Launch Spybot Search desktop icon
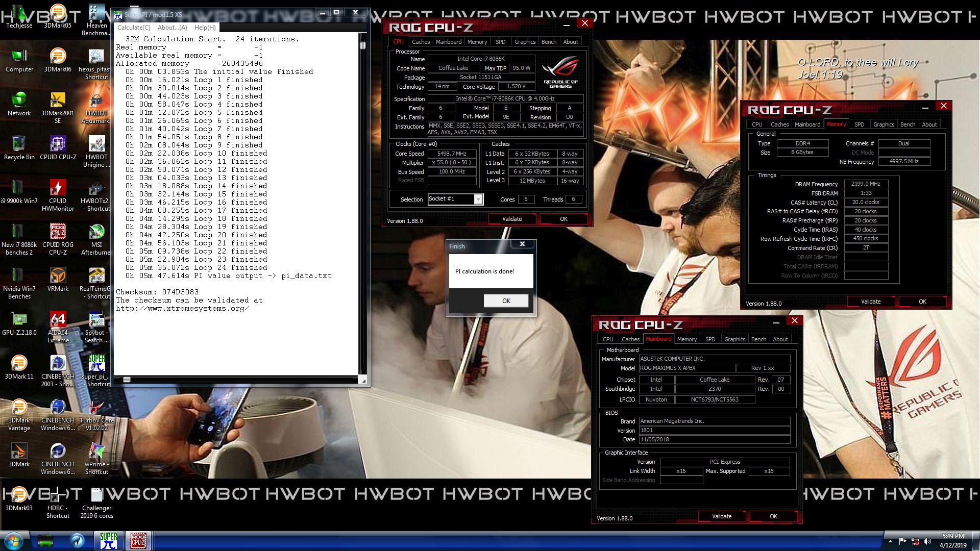 (x=96, y=328)
